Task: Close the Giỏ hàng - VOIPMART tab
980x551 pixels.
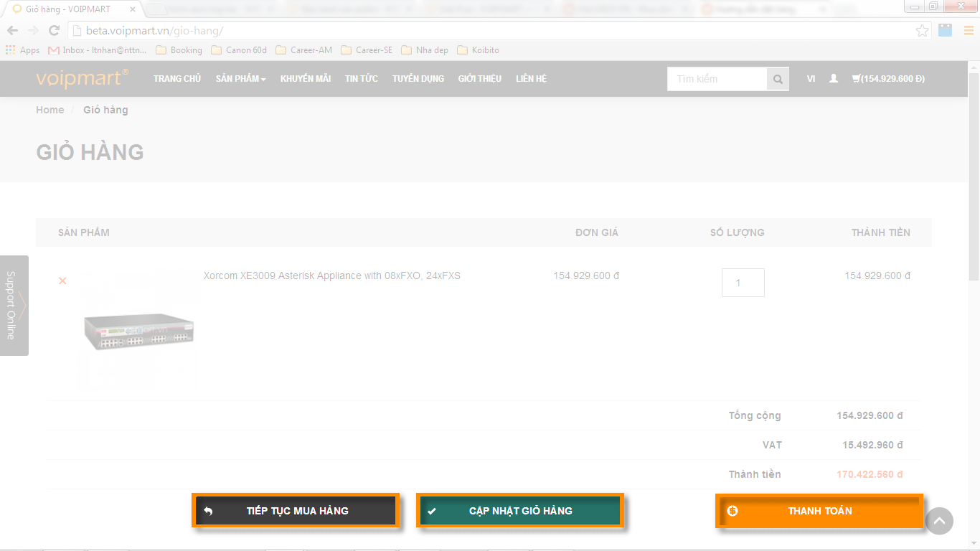Action: point(133,9)
